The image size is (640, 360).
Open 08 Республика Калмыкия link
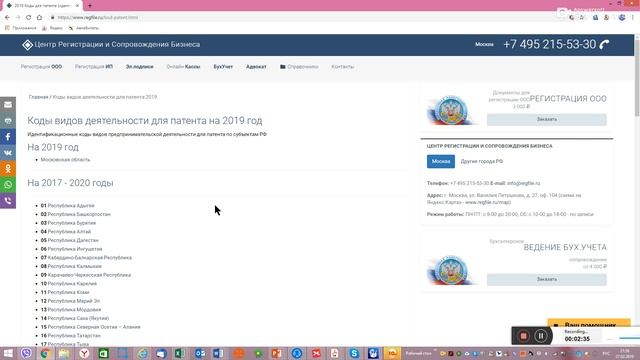71,266
